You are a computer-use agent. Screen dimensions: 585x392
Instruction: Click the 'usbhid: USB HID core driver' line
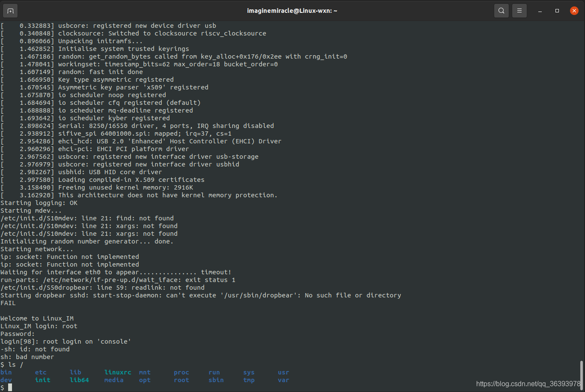click(81, 172)
